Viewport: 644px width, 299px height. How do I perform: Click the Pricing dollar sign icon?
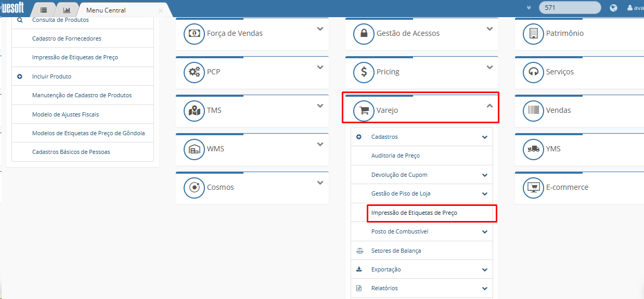364,72
